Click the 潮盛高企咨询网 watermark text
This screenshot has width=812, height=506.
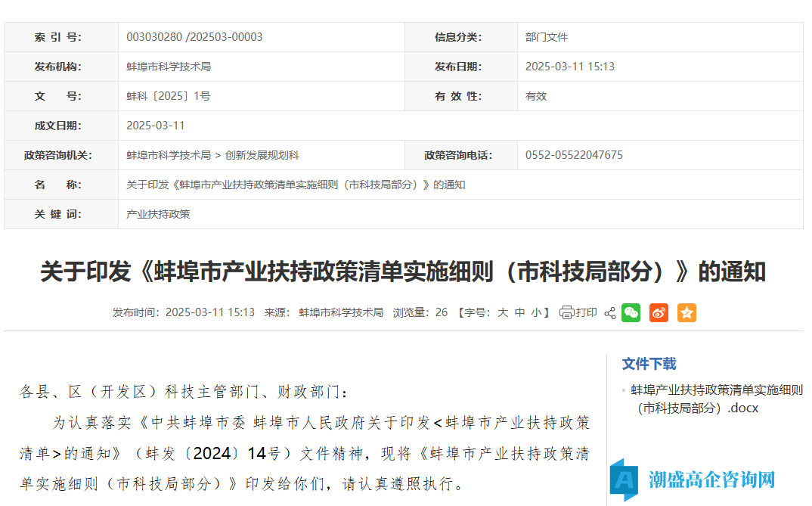click(x=711, y=480)
